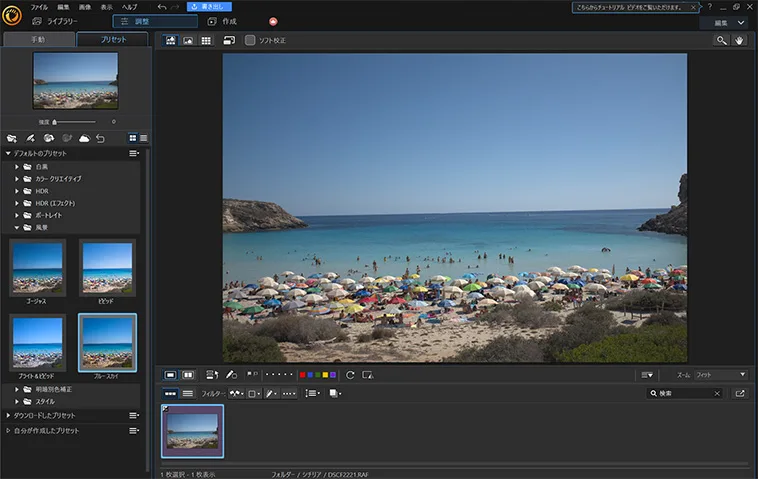Click the magnifier zoom tool
758x479 pixels.
721,40
